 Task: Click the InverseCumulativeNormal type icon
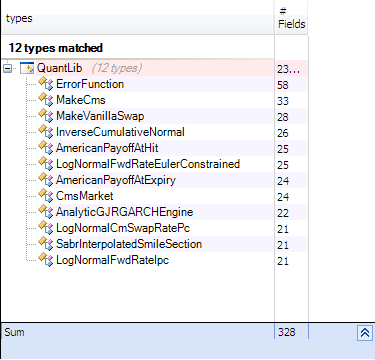[46, 132]
